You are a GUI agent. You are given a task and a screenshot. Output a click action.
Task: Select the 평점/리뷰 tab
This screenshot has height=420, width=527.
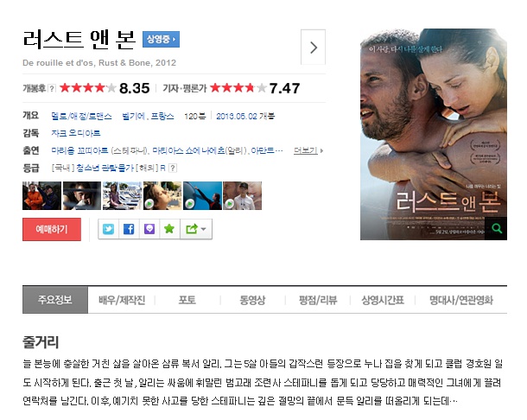click(x=318, y=300)
